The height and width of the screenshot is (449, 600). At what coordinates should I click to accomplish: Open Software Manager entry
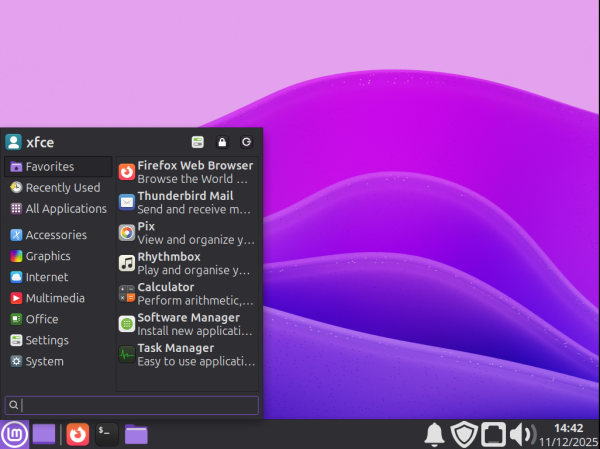(x=187, y=324)
